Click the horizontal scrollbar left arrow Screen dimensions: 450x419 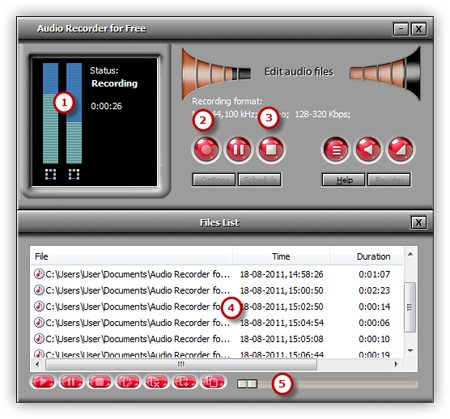37,364
